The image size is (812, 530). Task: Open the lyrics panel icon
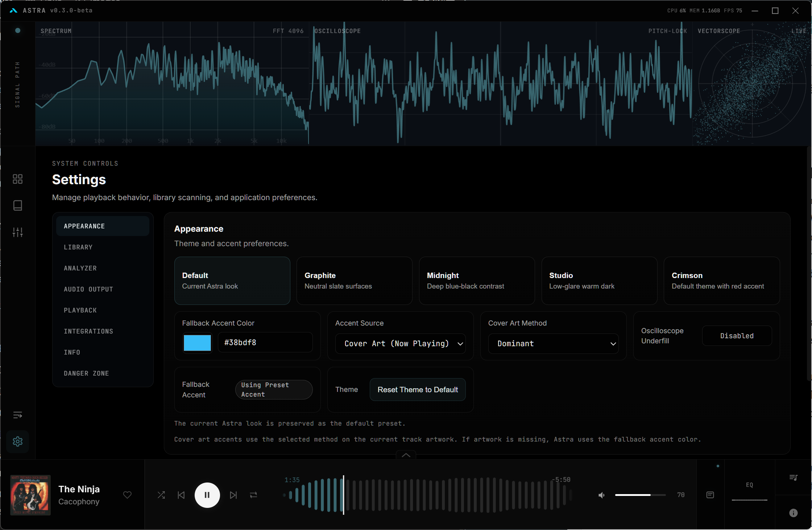coord(710,495)
